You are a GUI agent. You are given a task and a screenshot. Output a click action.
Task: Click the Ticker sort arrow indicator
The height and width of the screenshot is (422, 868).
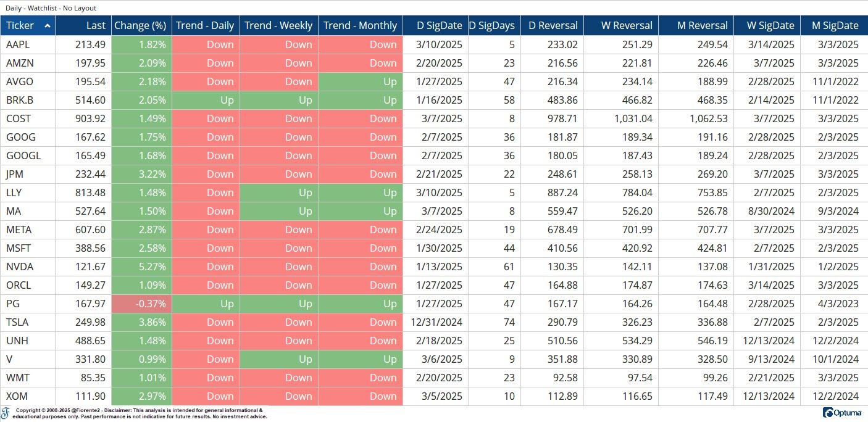click(x=48, y=25)
